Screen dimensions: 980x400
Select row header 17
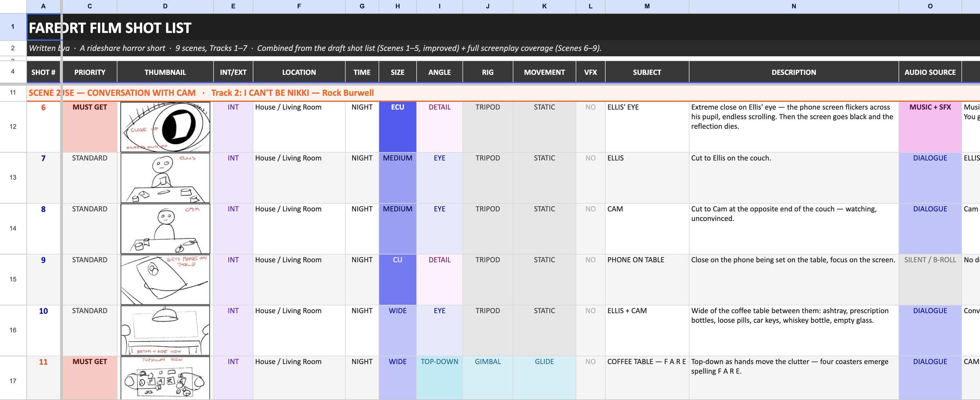pos(13,378)
